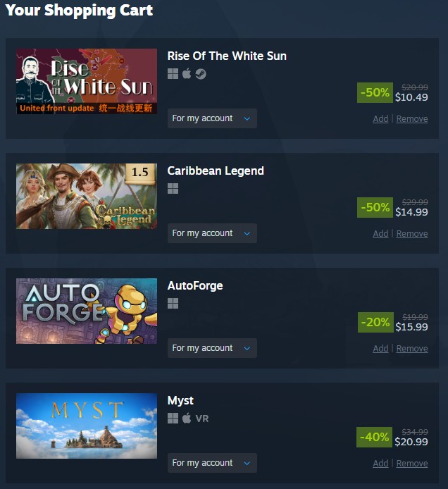This screenshot has height=489, width=448.
Task: Remove Caribbean Legend from the cart
Action: (x=412, y=234)
